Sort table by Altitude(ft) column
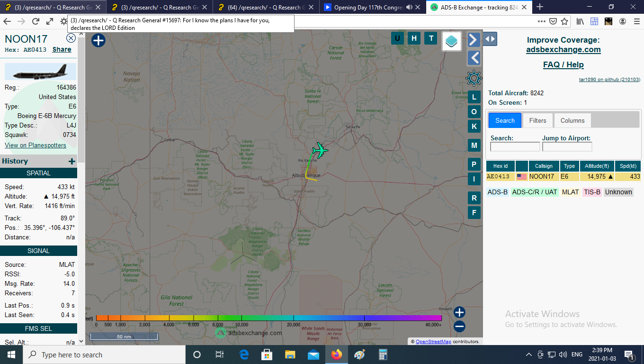The width and height of the screenshot is (644, 364). [597, 166]
